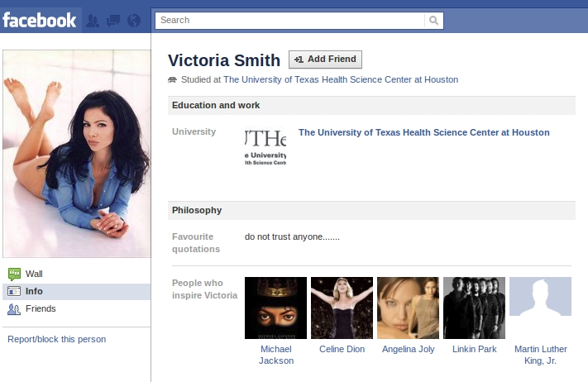This screenshot has height=382, width=588.
Task: Open the Michael Jackson name link
Action: click(276, 355)
